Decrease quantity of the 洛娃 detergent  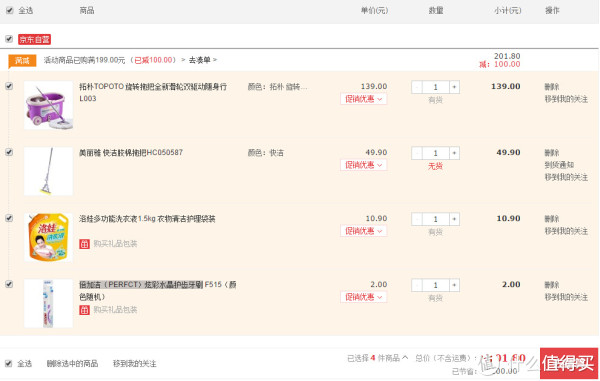point(417,219)
